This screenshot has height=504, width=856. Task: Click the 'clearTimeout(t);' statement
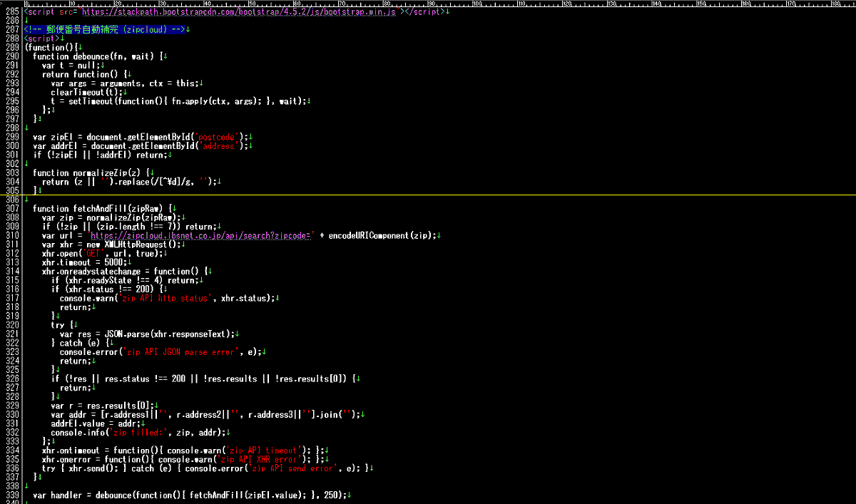tap(86, 92)
